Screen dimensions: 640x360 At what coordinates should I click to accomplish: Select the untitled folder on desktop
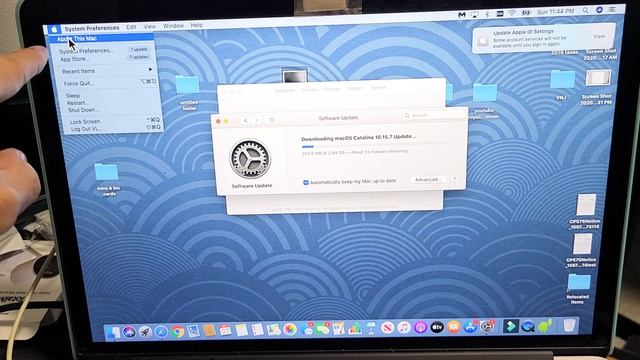[x=187, y=92]
